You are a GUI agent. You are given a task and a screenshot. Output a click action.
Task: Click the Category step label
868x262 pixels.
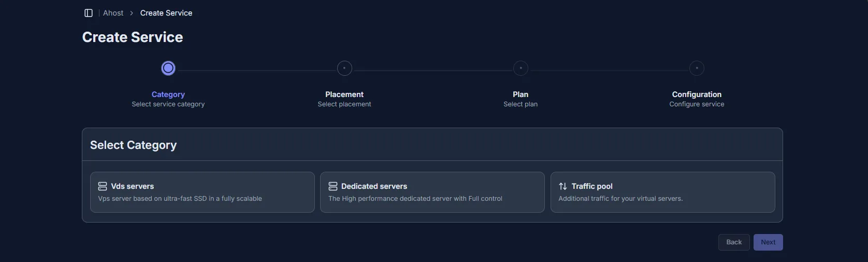(x=168, y=94)
